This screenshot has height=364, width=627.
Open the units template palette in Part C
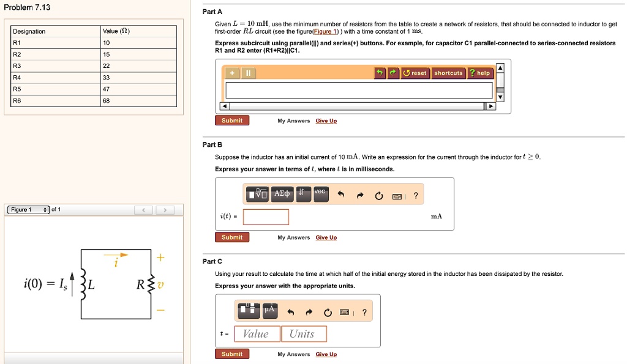pyautogui.click(x=249, y=310)
